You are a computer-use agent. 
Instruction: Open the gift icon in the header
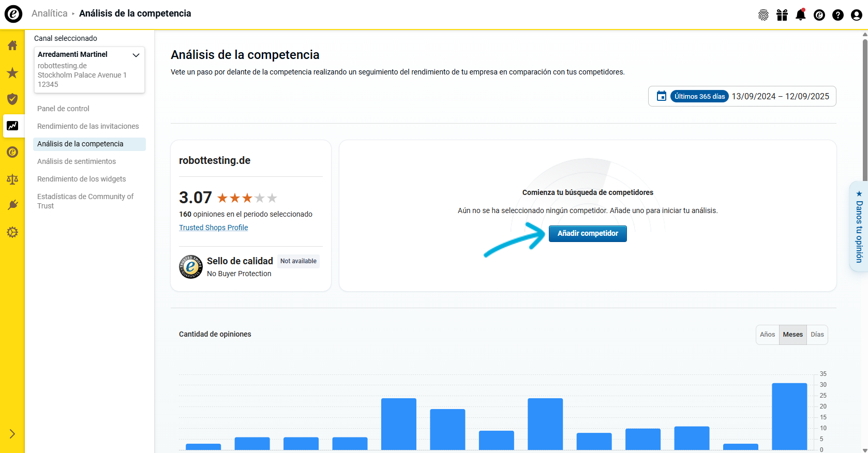[x=782, y=15]
